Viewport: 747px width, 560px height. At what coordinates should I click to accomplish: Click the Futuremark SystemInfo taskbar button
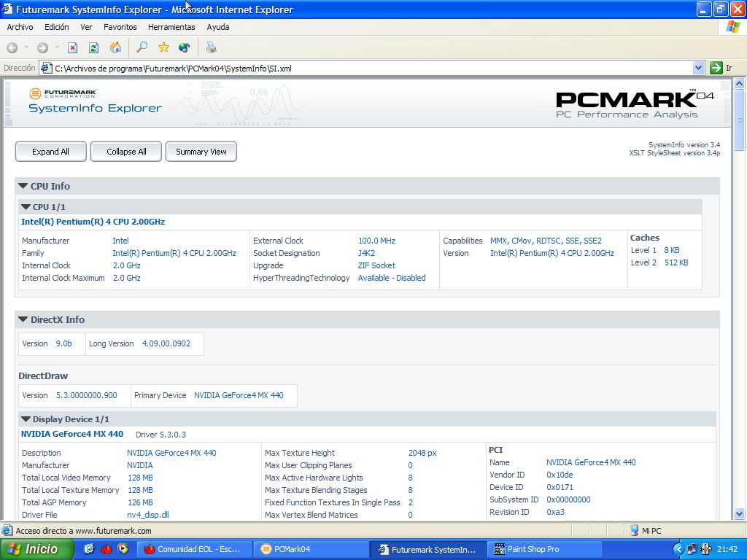coord(427,550)
